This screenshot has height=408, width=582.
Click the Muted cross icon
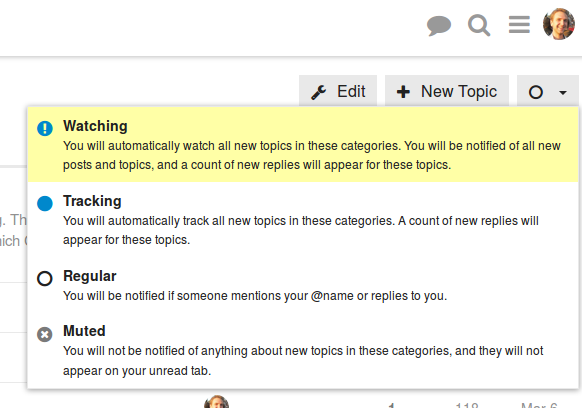[x=45, y=334]
